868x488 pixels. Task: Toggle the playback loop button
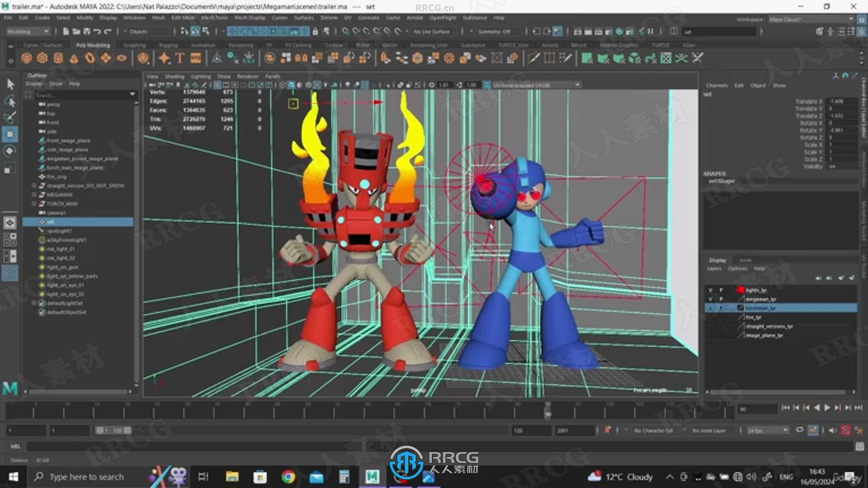[x=799, y=430]
